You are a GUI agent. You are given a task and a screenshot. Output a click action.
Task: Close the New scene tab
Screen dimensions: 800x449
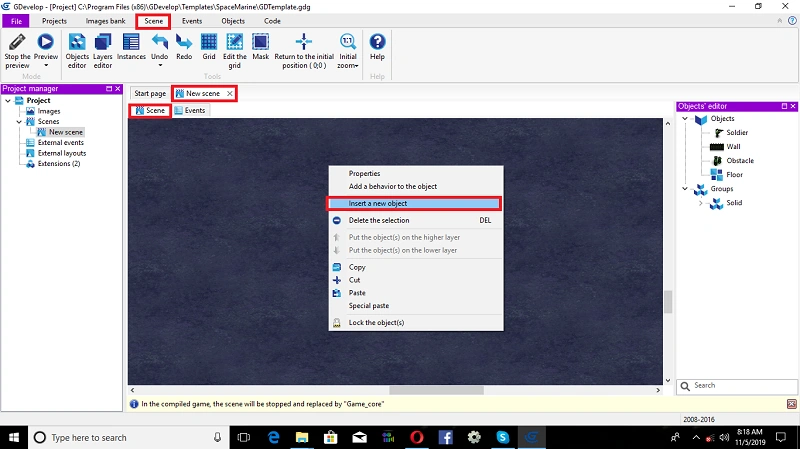coord(230,93)
